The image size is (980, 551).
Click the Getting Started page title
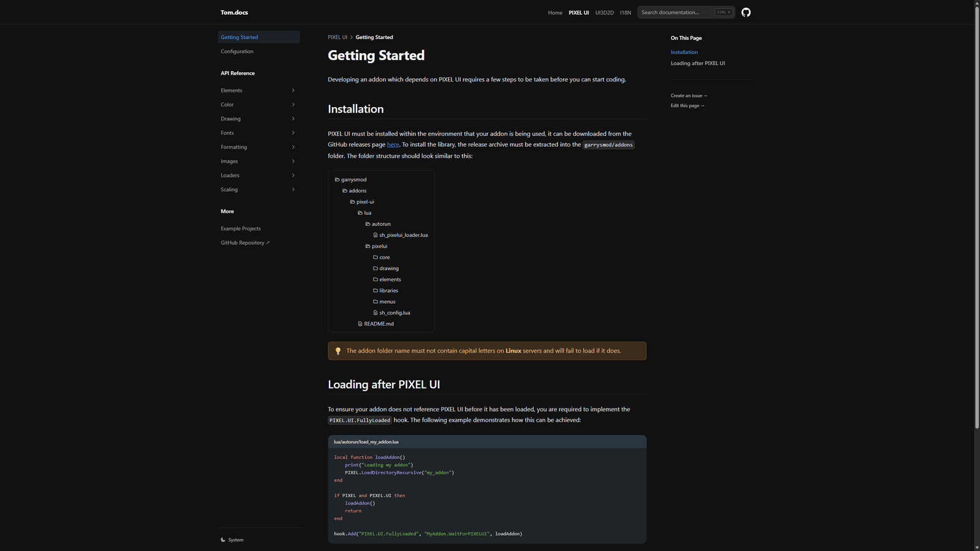(x=376, y=56)
